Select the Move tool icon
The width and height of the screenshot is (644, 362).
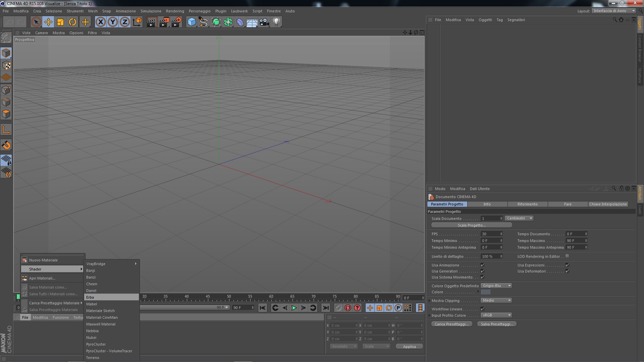(x=48, y=22)
